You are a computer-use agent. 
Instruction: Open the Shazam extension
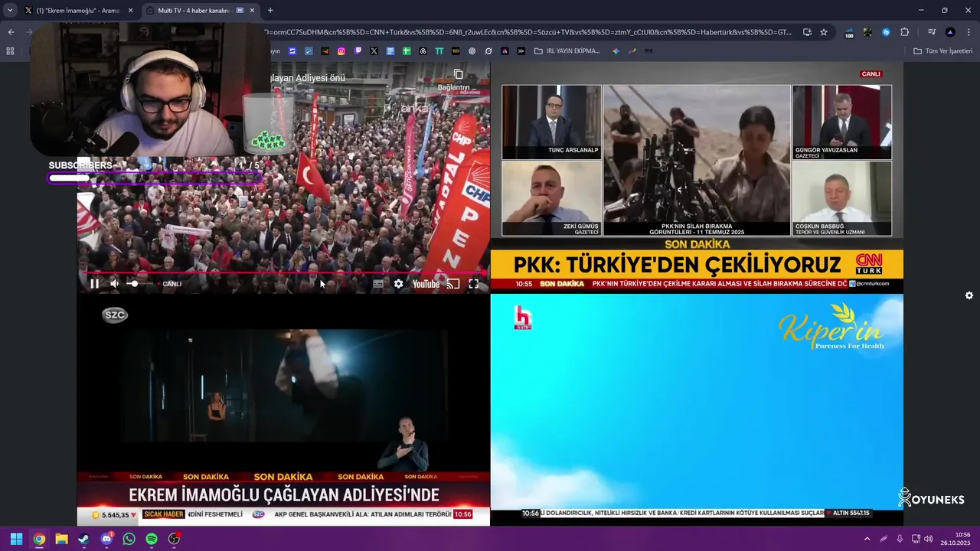886,32
